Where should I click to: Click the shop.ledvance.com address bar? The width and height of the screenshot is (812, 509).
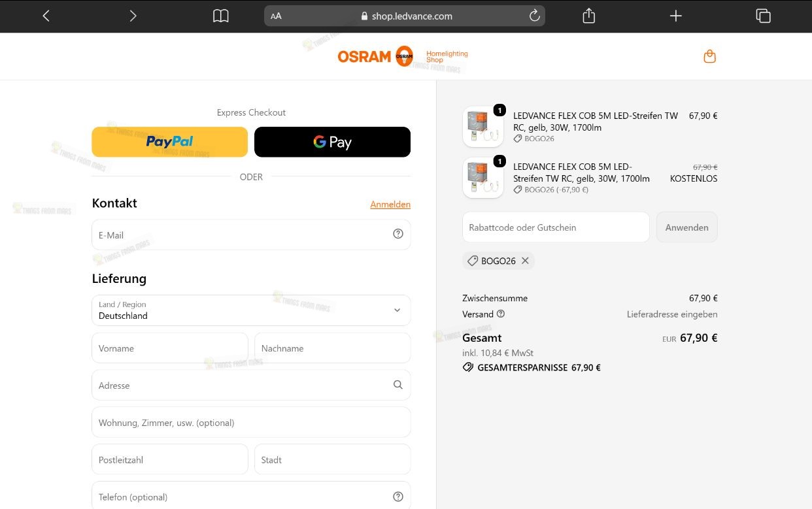tap(405, 16)
